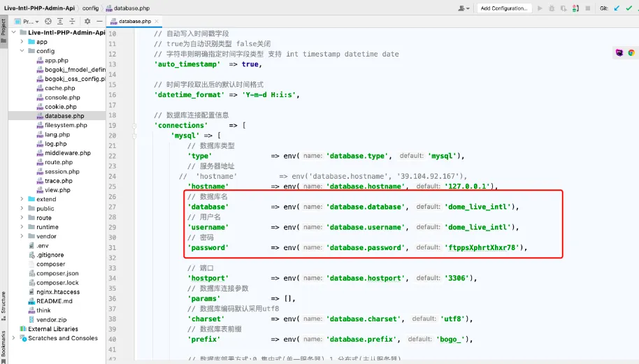Image resolution: width=639 pixels, height=364 pixels.
Task: Click the Debug bug icon
Action: click(552, 8)
